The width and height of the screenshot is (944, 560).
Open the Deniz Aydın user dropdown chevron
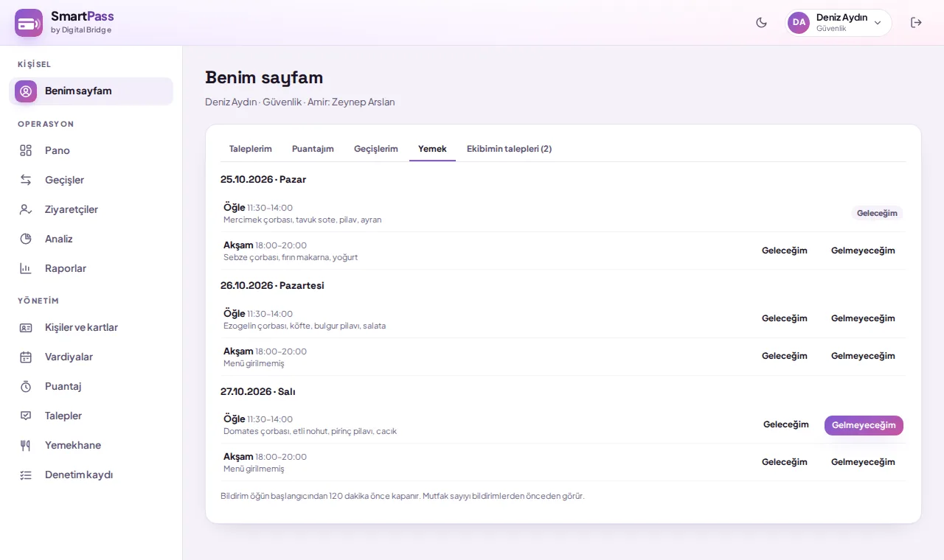(878, 23)
